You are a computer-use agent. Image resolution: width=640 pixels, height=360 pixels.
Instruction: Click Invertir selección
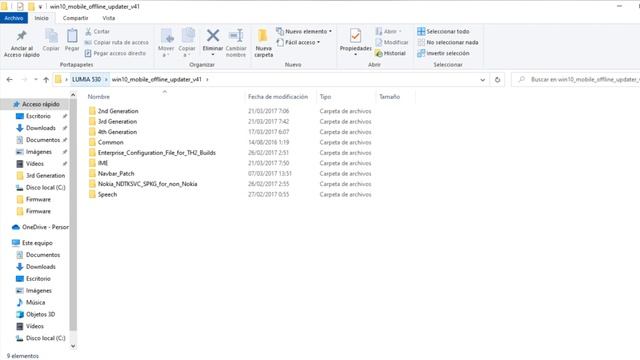[x=443, y=53]
